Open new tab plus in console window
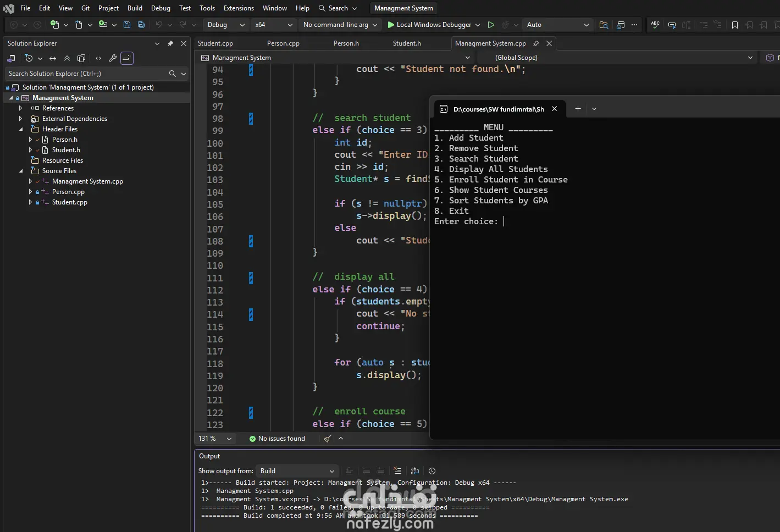 (578, 109)
